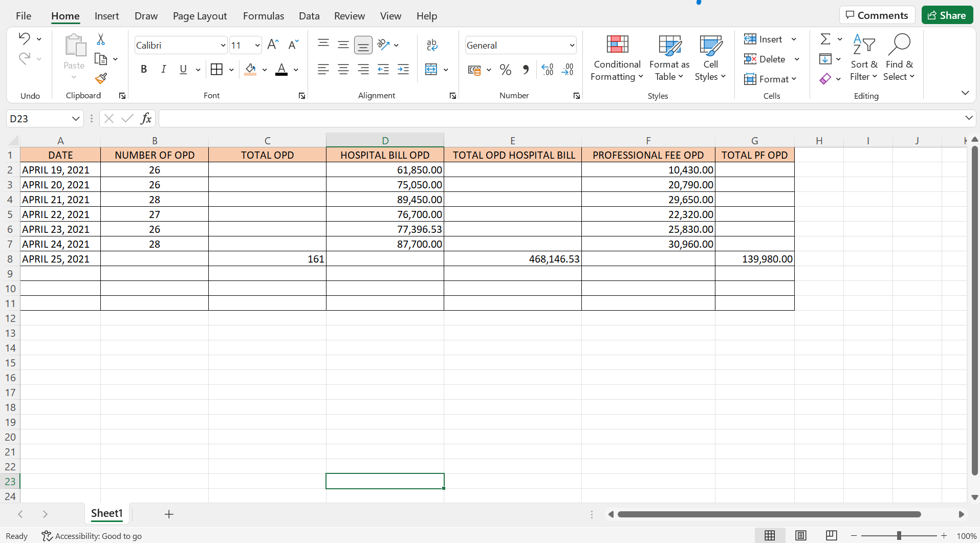The width and height of the screenshot is (980, 543).
Task: Decrease font size with the smaller A icon
Action: [293, 45]
